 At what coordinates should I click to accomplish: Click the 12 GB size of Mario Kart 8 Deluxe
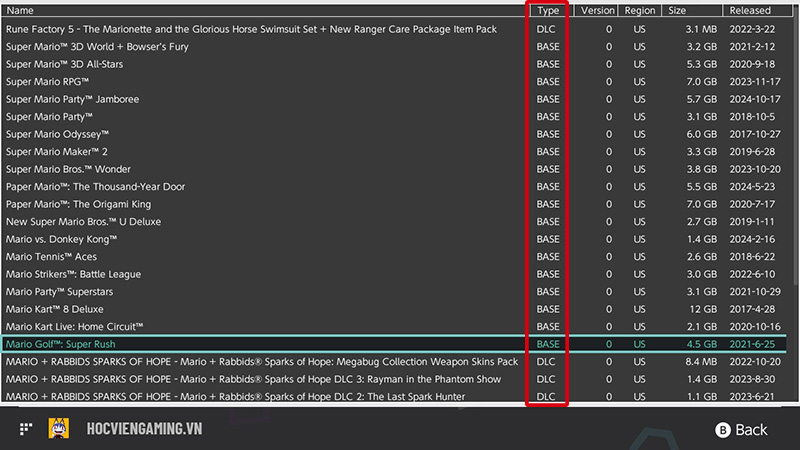point(703,309)
